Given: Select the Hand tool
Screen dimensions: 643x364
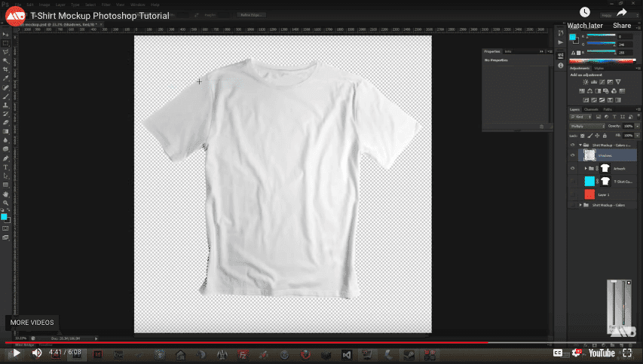Looking at the screenshot, I should [6, 194].
